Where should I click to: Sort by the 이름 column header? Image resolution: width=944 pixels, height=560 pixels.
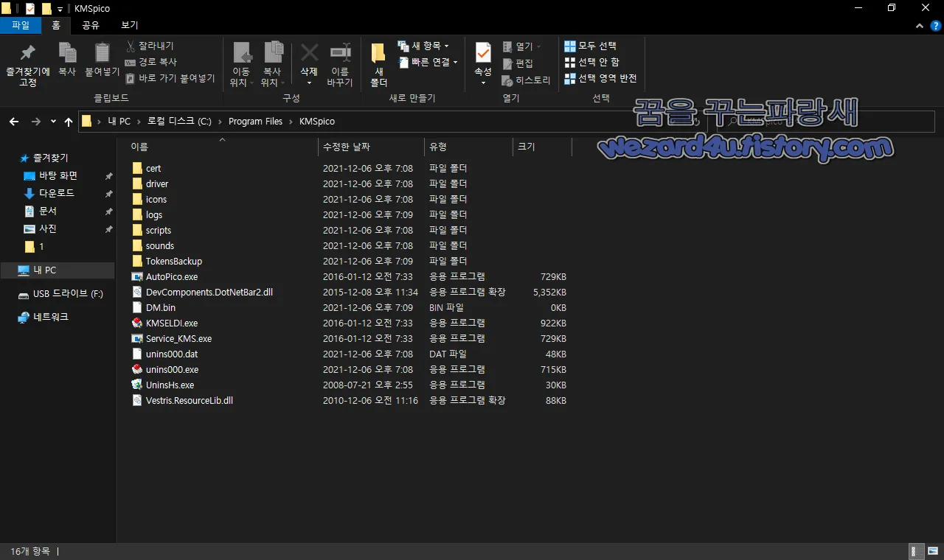click(x=139, y=147)
